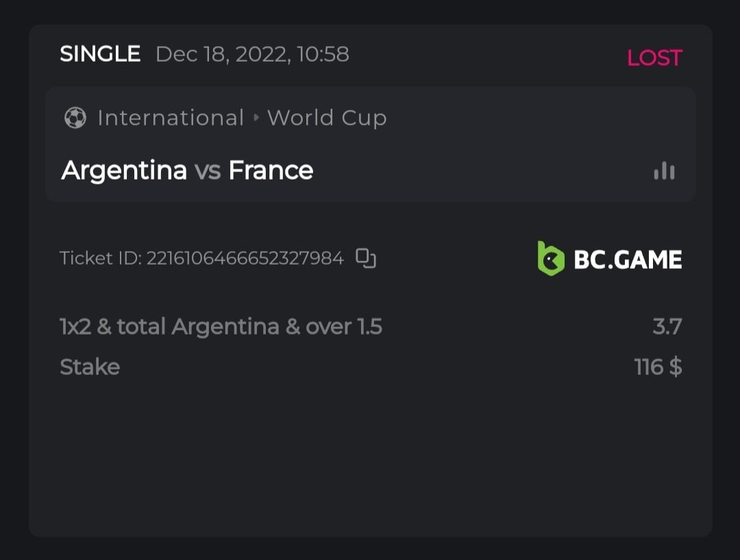Viewport: 740px width, 560px height.
Task: Open the World Cup tournament link
Action: click(327, 118)
